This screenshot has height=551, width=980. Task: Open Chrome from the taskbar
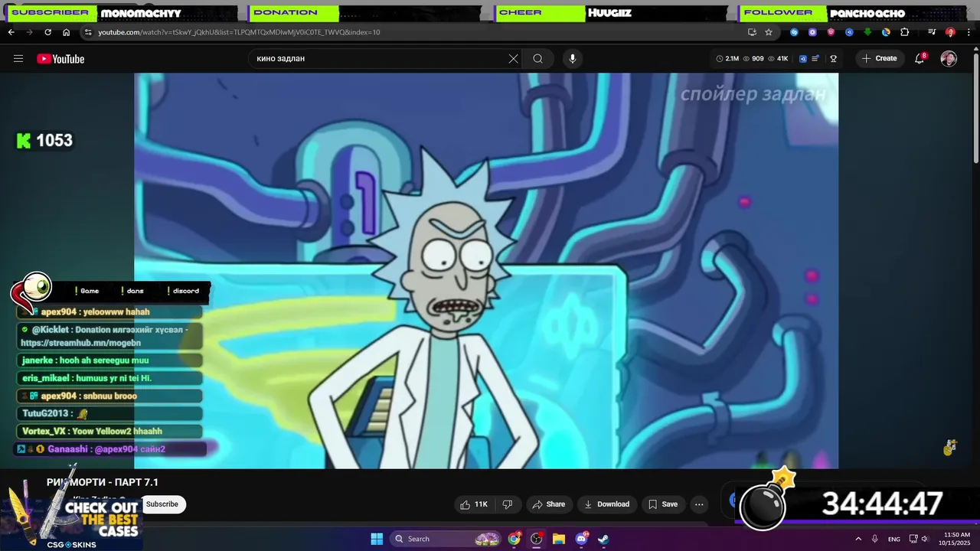coord(514,539)
